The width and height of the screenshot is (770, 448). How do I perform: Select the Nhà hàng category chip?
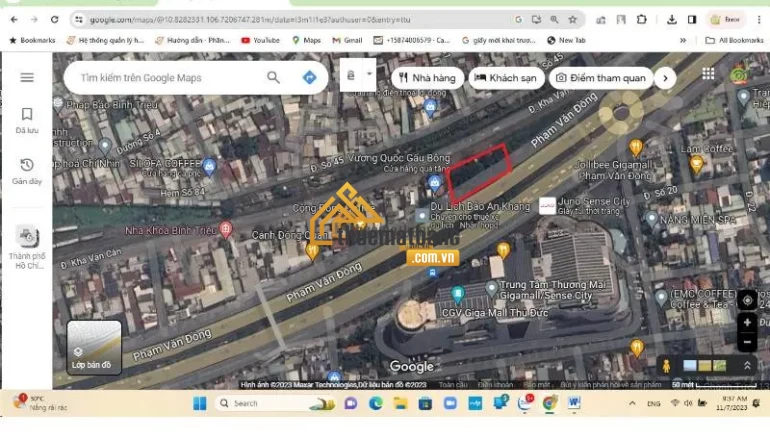coord(427,78)
